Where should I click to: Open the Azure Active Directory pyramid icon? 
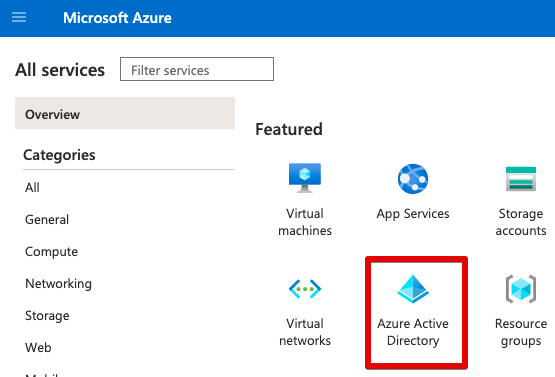[413, 289]
